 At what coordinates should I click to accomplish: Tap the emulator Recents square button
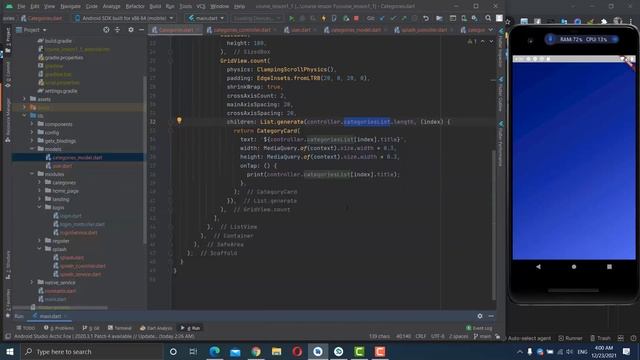point(609,267)
